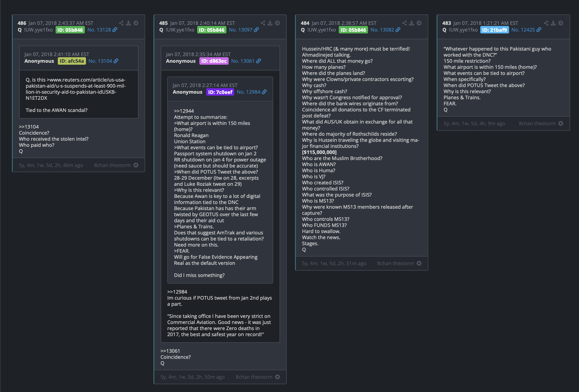
Task: Click the >>13061 reply reference in post 485
Action: coord(170,351)
